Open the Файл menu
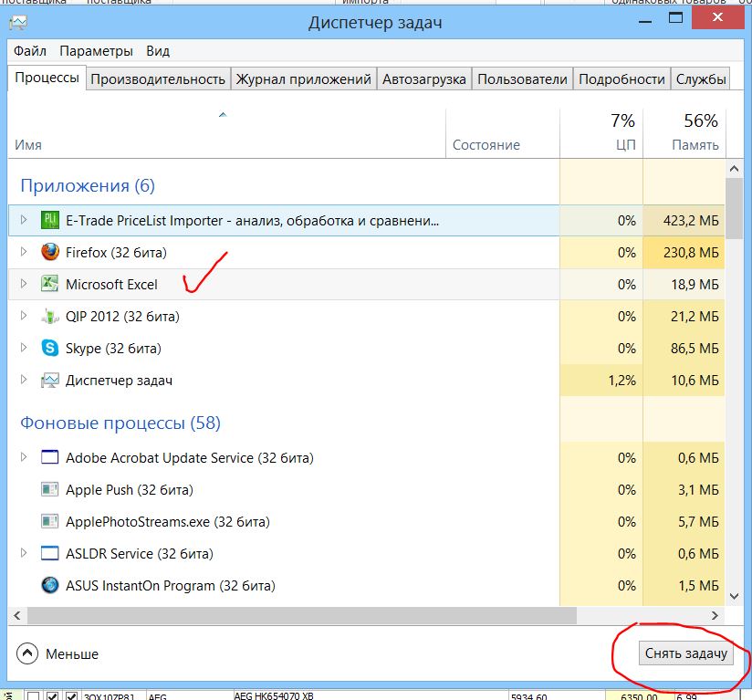Viewport: 752px width, 700px height. (30, 51)
